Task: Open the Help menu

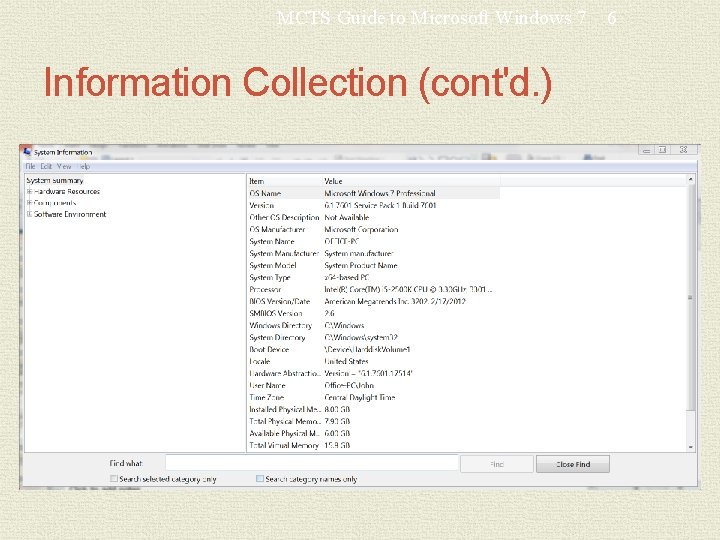Action: point(84,166)
